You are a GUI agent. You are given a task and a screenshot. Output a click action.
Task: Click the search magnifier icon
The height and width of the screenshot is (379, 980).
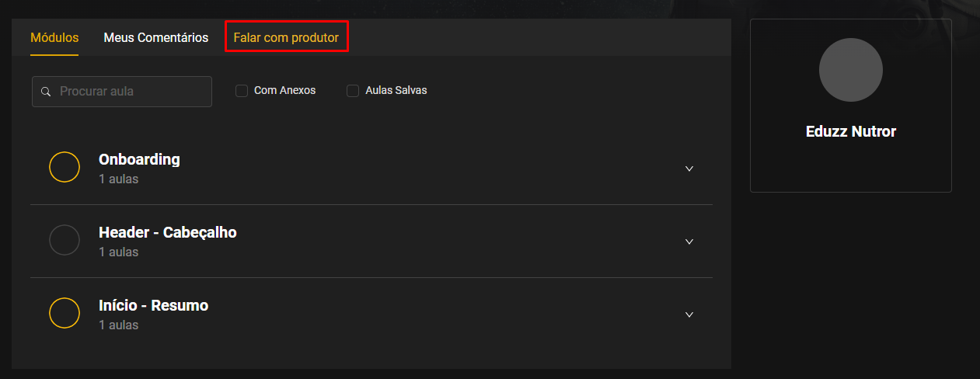(46, 92)
